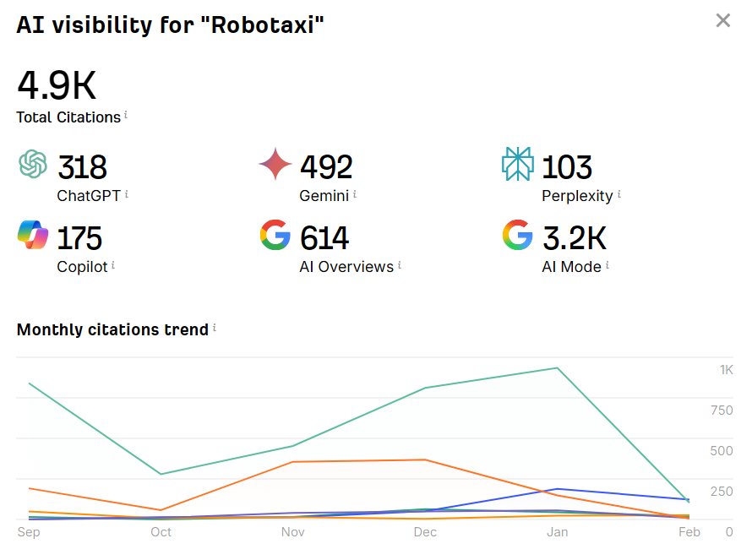Close the AI visibility panel

pos(723,20)
